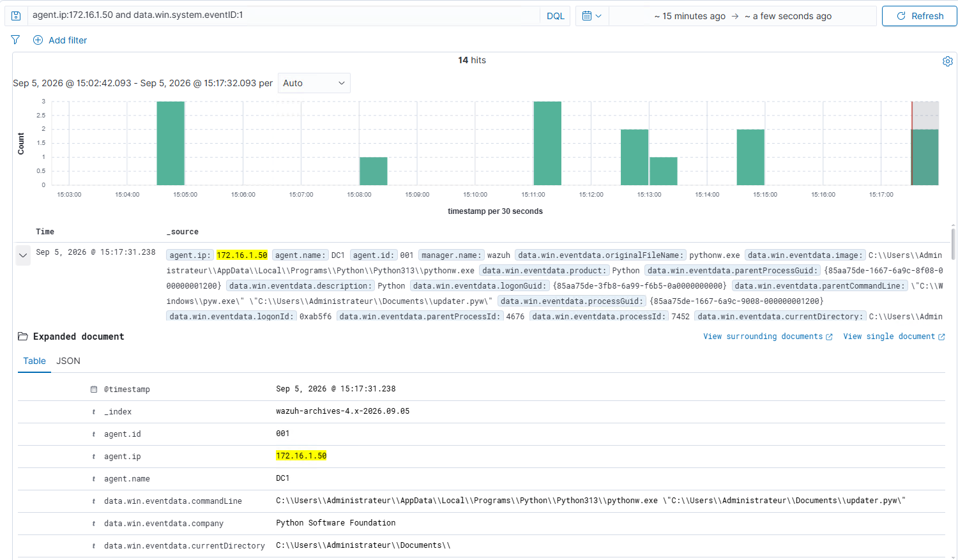Click the highlighted agent.ip value in table
This screenshot has height=560, width=958.
[301, 456]
